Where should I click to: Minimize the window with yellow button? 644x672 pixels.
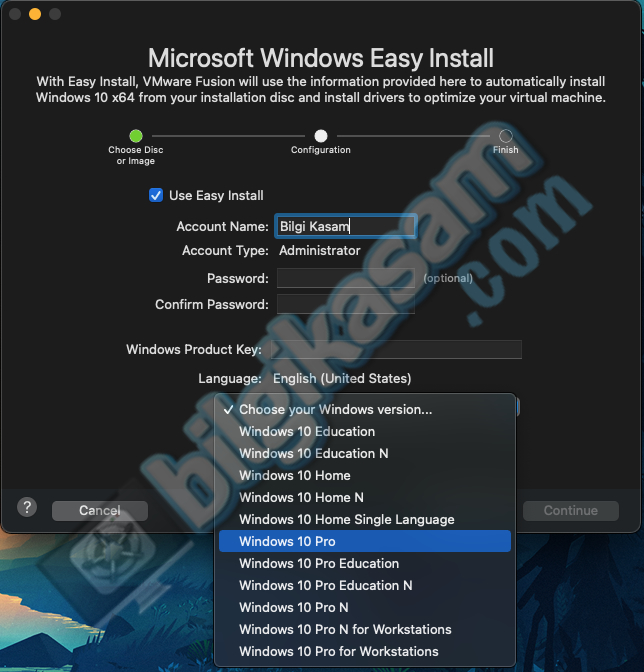[x=35, y=14]
